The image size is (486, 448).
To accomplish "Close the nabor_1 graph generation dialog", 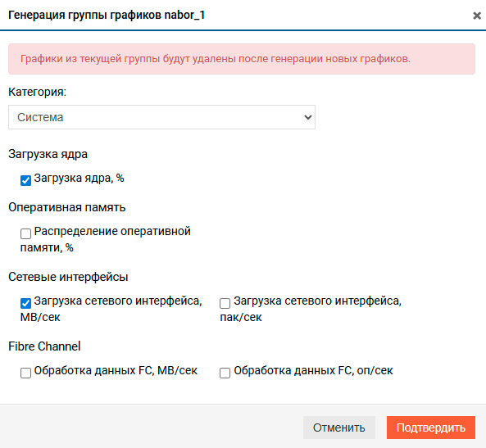I will click(477, 16).
